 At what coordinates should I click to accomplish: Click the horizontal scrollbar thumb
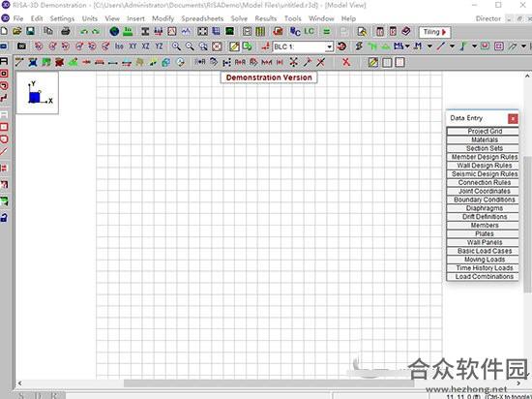(x=269, y=384)
